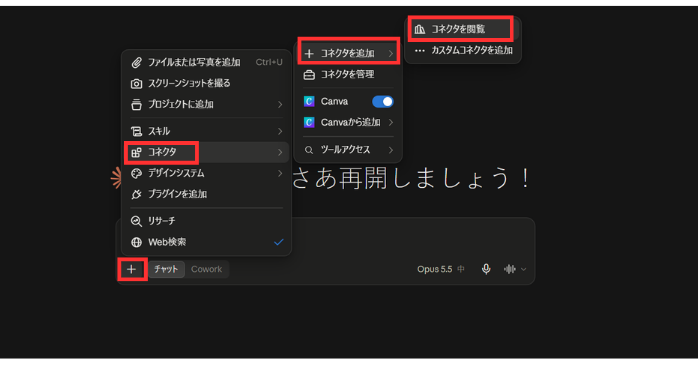Click the connector blocks icon beside コネクタ
Image resolution: width=698 pixels, height=365 pixels.
(x=136, y=152)
